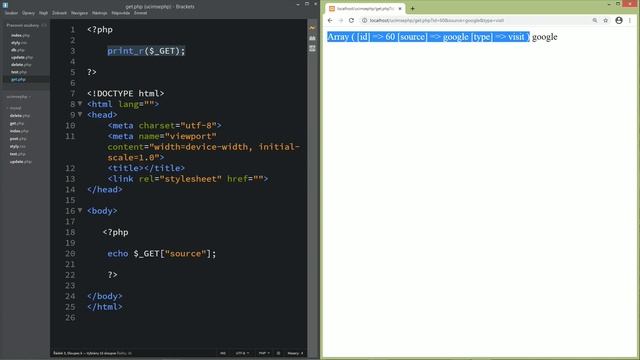This screenshot has width=640, height=360.
Task: Open the Nápověda menu in Brackets
Action: [120, 13]
